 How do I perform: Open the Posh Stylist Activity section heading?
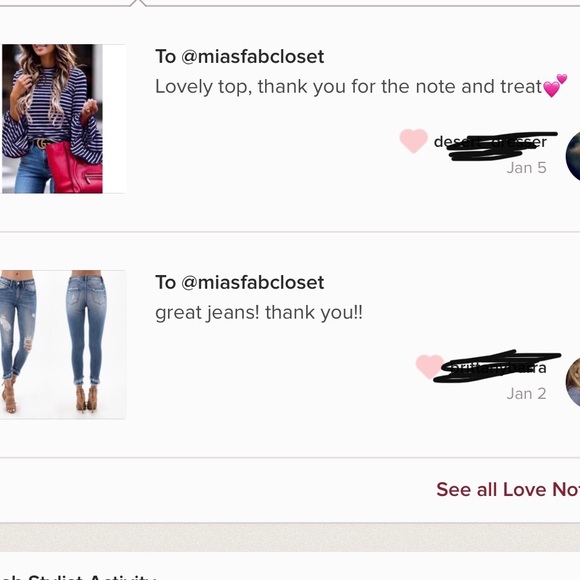[x=78, y=577]
